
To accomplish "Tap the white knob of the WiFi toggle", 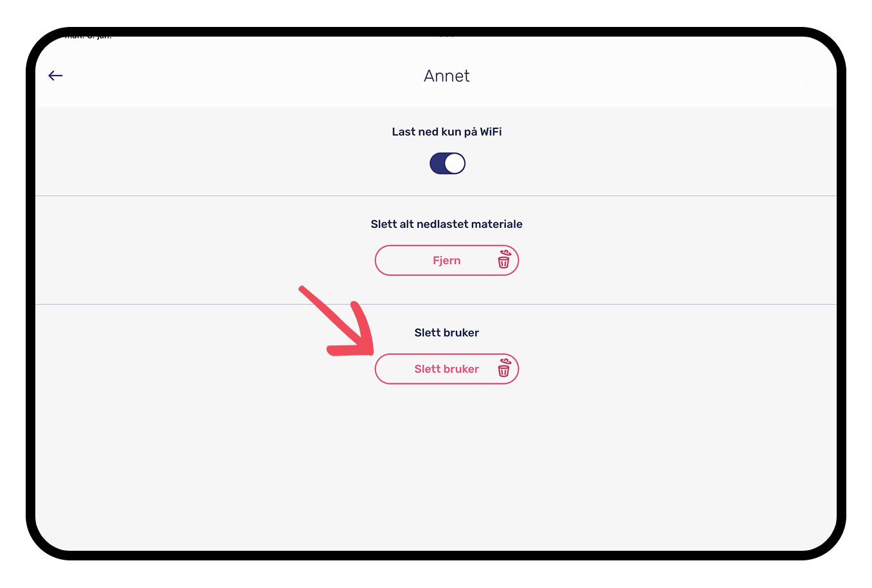I will pyautogui.click(x=455, y=164).
